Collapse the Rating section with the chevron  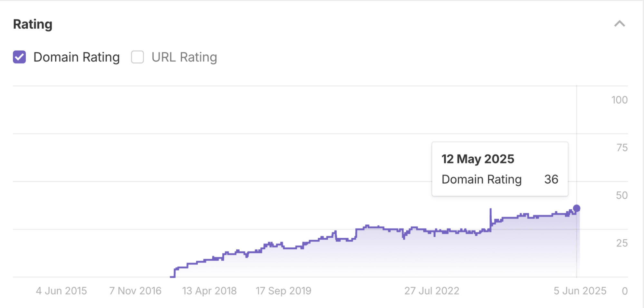(x=619, y=24)
